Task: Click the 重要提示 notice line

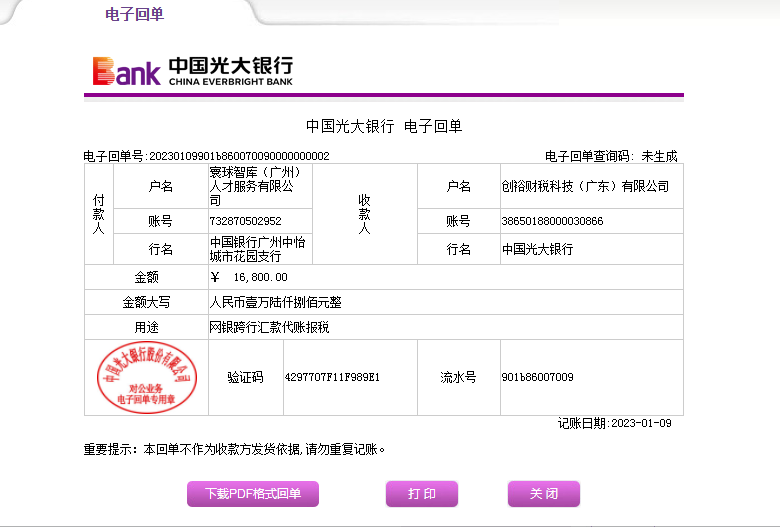Action: [234, 449]
